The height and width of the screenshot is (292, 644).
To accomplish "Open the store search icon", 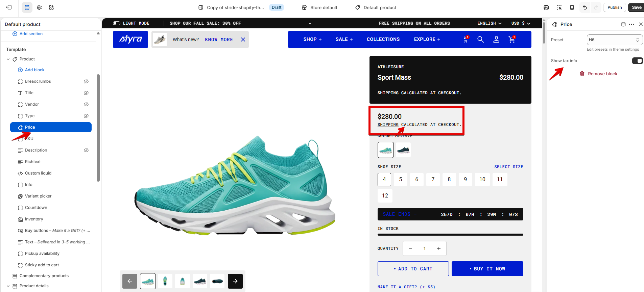I will coord(480,39).
